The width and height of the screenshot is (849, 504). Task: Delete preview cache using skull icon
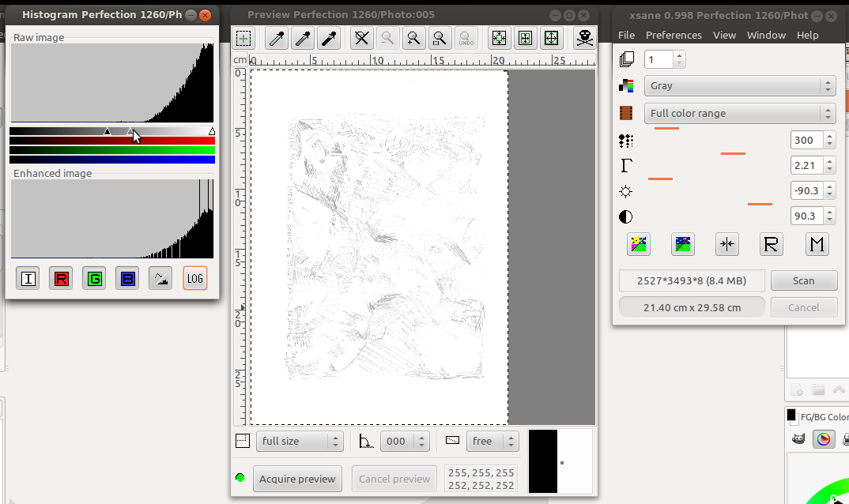pos(584,38)
